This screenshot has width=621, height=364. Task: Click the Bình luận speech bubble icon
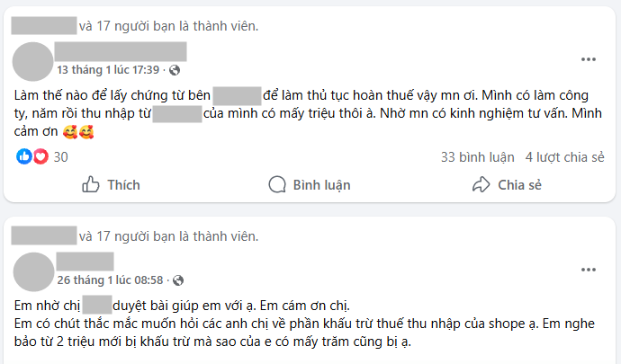(x=277, y=184)
